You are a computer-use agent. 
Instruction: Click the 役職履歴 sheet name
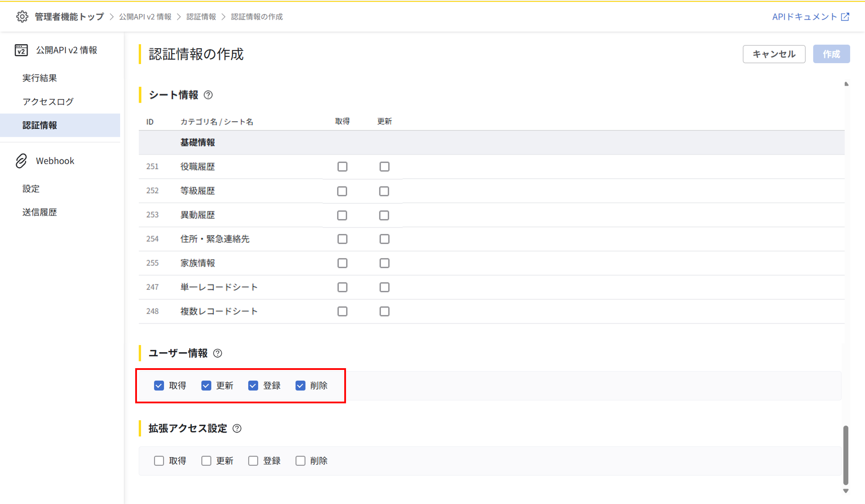click(198, 167)
